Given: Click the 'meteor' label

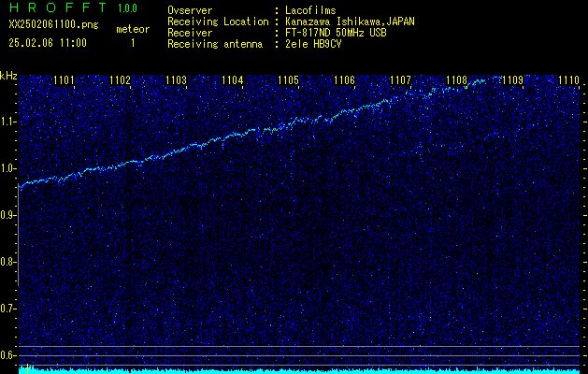Looking at the screenshot, I should (133, 29).
